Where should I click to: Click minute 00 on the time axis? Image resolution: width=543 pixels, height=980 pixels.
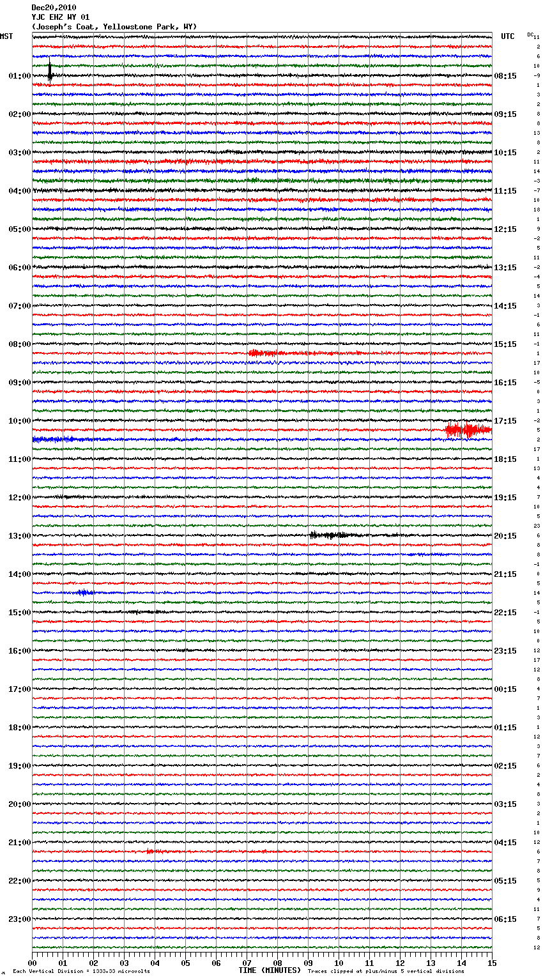(x=33, y=963)
